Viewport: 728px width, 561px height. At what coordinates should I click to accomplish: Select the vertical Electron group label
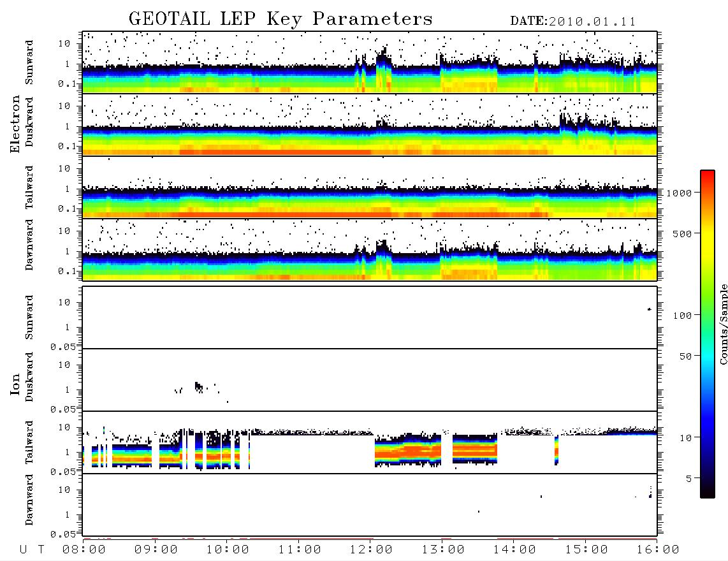click(15, 124)
